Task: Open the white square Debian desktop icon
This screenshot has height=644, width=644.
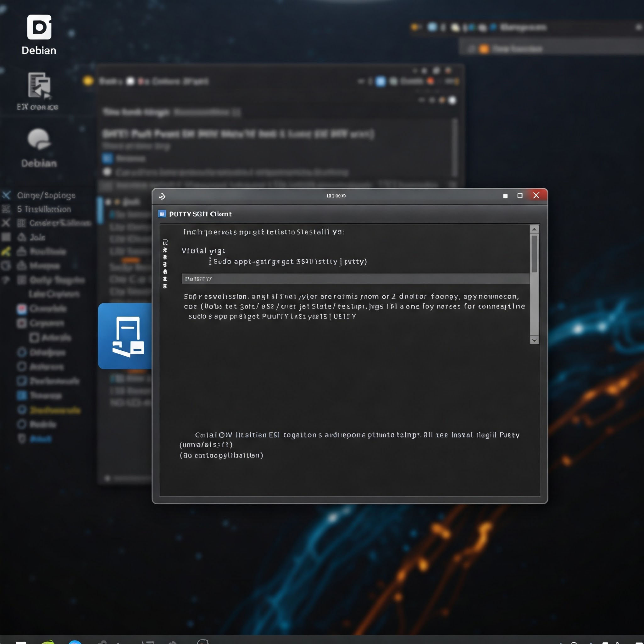Action: [39, 27]
